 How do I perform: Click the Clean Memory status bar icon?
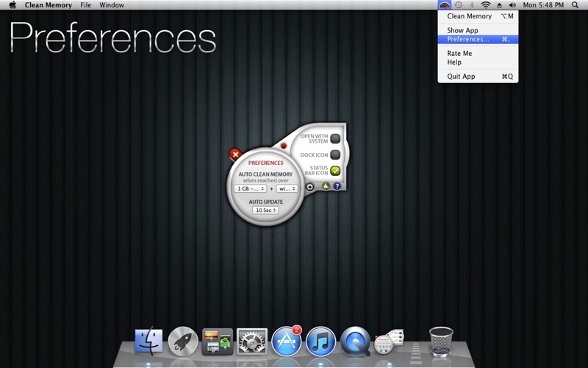point(445,5)
